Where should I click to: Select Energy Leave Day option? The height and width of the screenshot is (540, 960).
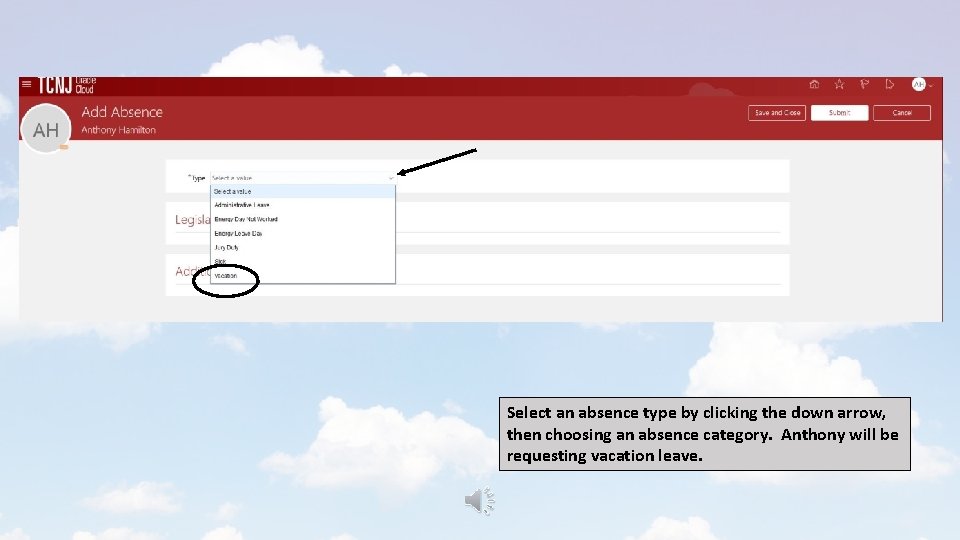[x=303, y=233]
